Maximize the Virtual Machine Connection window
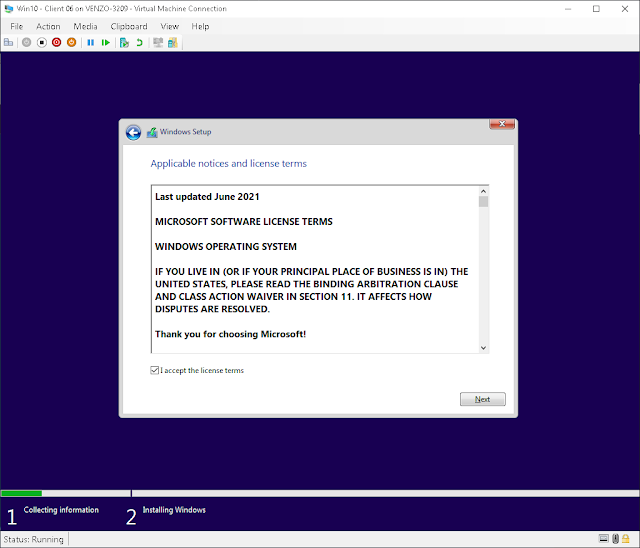The width and height of the screenshot is (640, 548). (x=596, y=9)
